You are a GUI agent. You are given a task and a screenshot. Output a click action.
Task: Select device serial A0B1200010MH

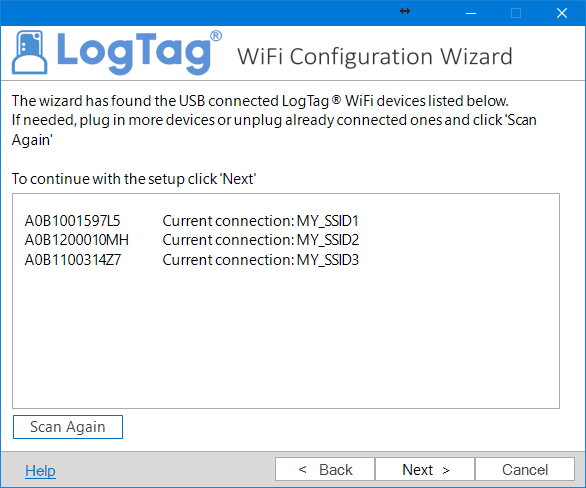click(x=77, y=240)
